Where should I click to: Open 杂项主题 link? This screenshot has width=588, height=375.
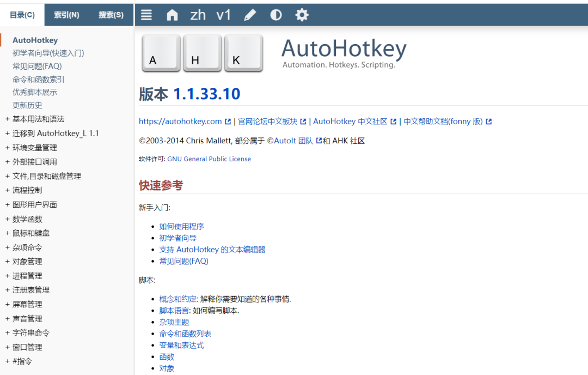(x=174, y=322)
